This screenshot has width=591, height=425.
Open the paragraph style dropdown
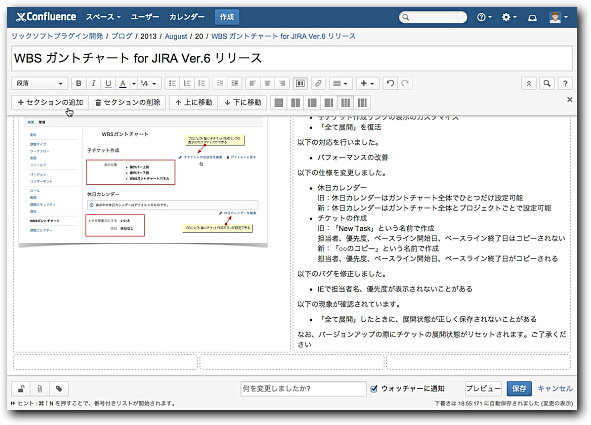click(40, 83)
